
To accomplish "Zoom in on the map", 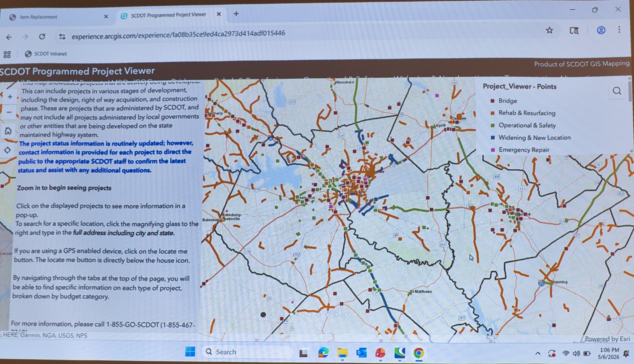I will coord(10,97).
